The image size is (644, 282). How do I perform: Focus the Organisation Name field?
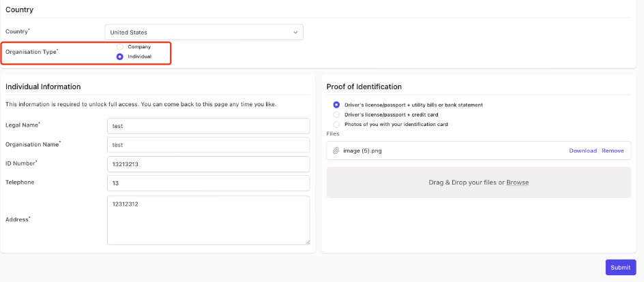(x=208, y=145)
